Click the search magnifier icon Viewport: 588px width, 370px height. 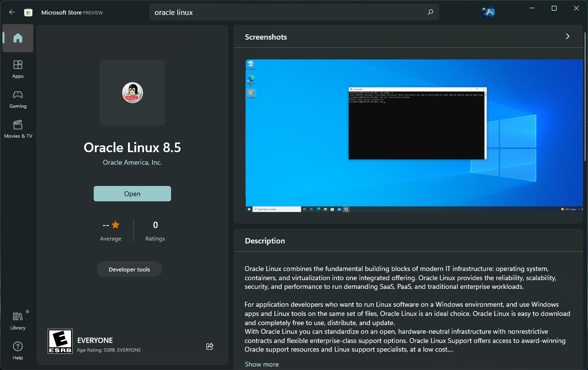pos(430,12)
